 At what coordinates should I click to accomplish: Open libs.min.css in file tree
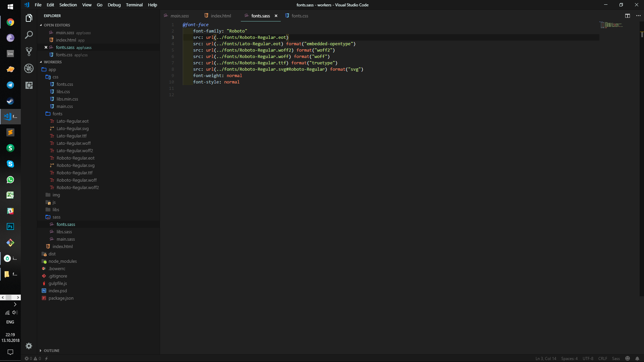[67, 99]
